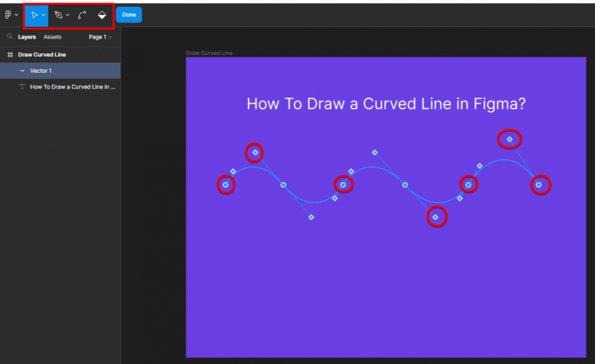This screenshot has height=364, width=595.
Task: Select the Paint Bucket tool
Action: 101,15
